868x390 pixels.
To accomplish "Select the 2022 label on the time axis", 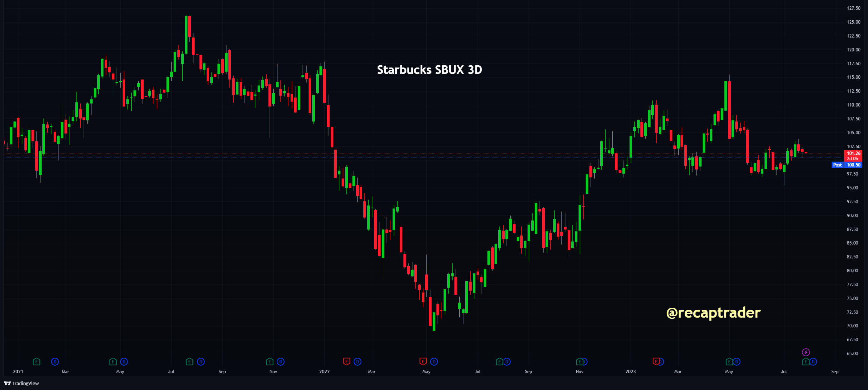I will [x=324, y=372].
